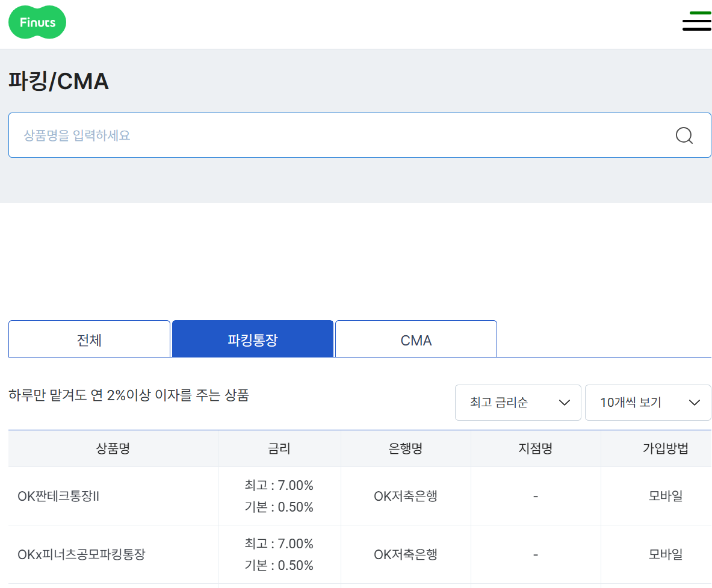This screenshot has width=712, height=588.
Task: Click OK저축은행 in the OKx피너츠공모파킹통장 row
Action: (406, 554)
